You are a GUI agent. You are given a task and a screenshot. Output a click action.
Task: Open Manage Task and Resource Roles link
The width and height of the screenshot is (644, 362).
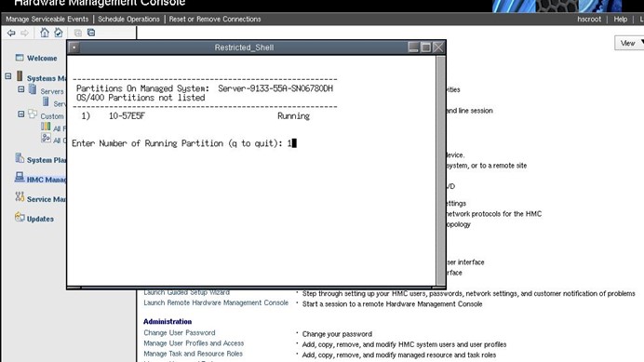coord(193,354)
